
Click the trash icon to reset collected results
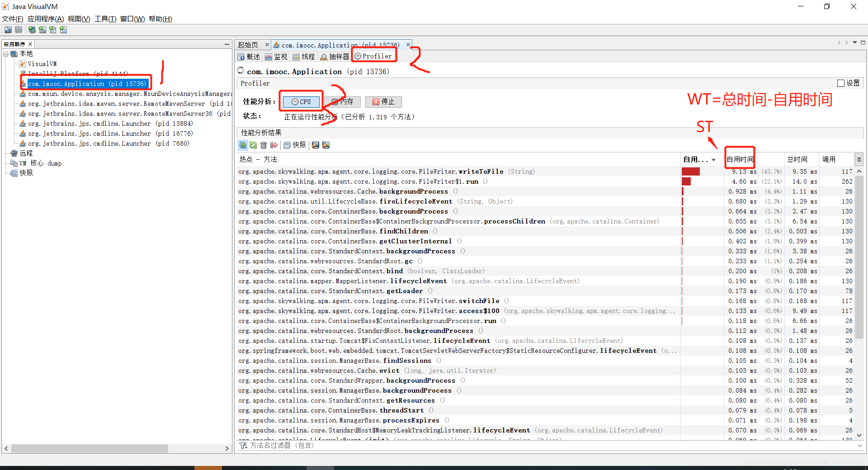tap(264, 145)
